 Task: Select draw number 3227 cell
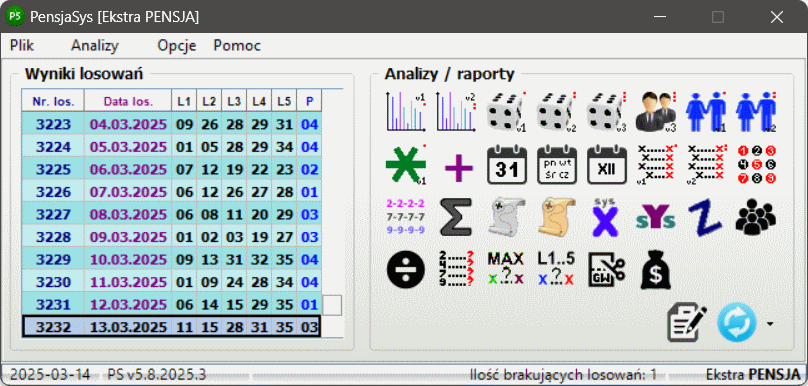(53, 214)
